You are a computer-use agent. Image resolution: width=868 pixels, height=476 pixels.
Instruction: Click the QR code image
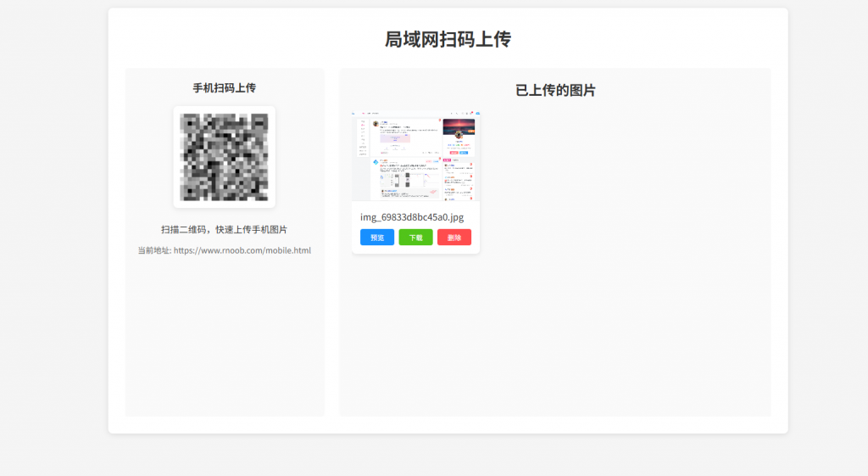224,157
